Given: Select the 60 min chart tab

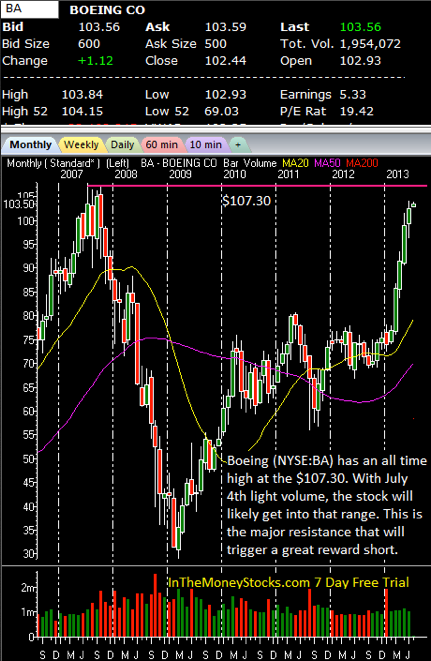Looking at the screenshot, I should point(162,145).
